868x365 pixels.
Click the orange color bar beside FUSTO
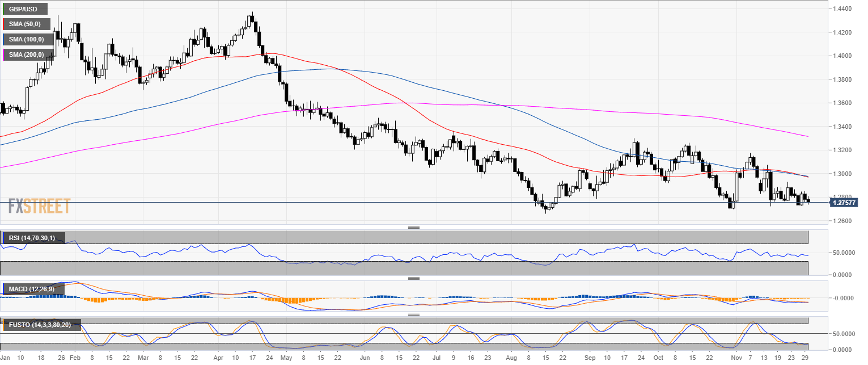point(4,325)
